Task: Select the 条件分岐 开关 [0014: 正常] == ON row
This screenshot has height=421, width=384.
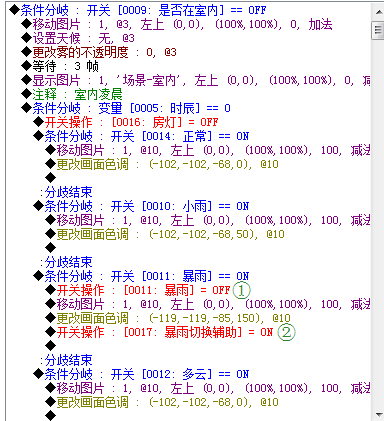Action: [141, 136]
